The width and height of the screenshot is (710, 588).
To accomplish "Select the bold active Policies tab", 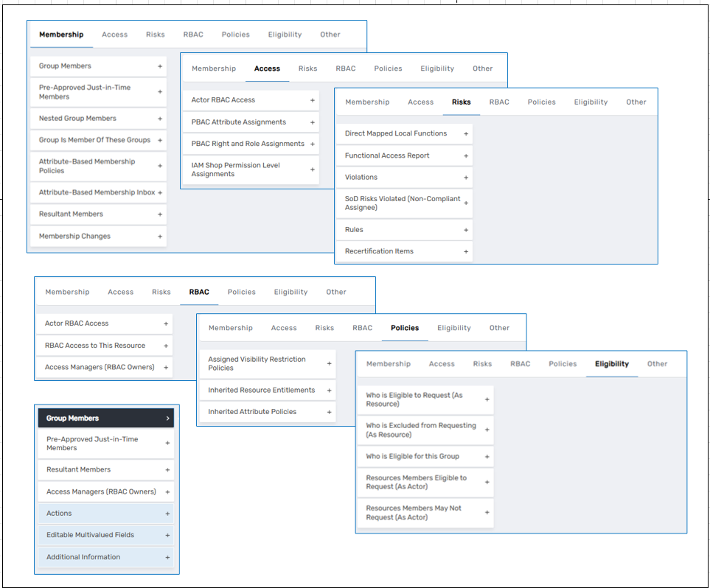I will [x=405, y=328].
